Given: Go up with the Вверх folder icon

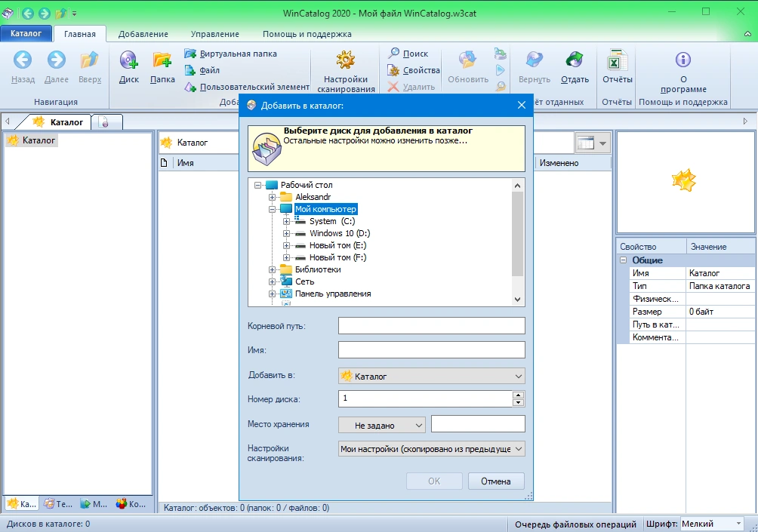Looking at the screenshot, I should pyautogui.click(x=90, y=60).
